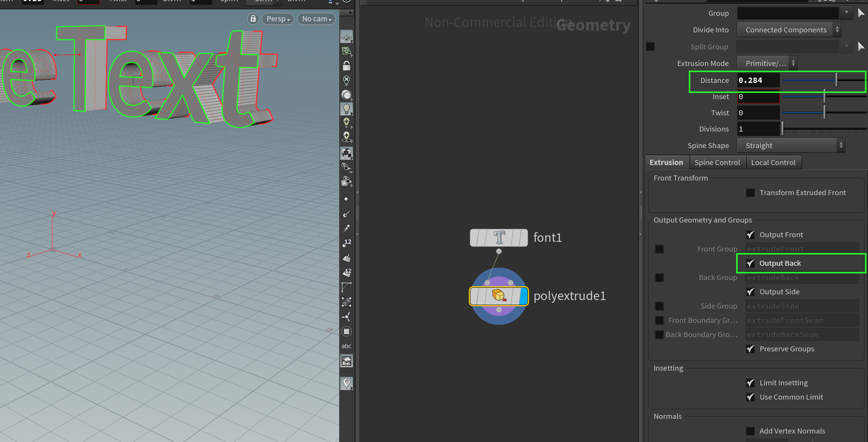This screenshot has height=442, width=868.
Task: Toggle point number display icon
Action: click(346, 243)
